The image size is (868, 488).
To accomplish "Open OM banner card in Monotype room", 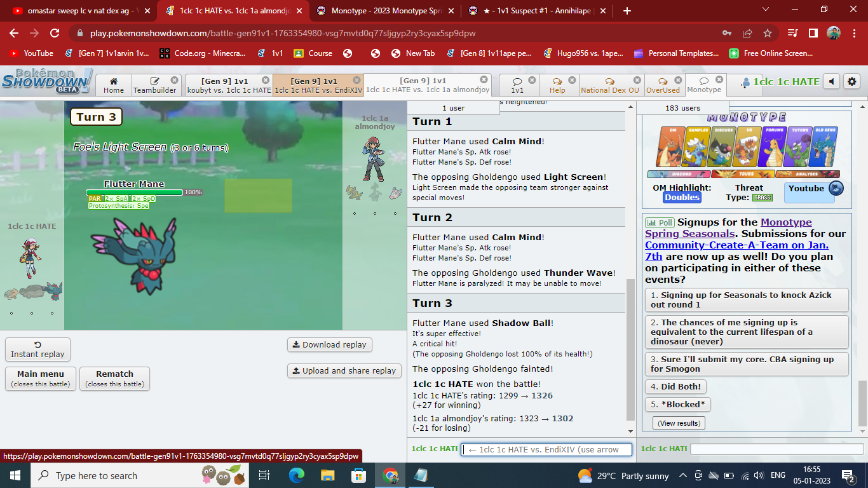I will (670, 146).
